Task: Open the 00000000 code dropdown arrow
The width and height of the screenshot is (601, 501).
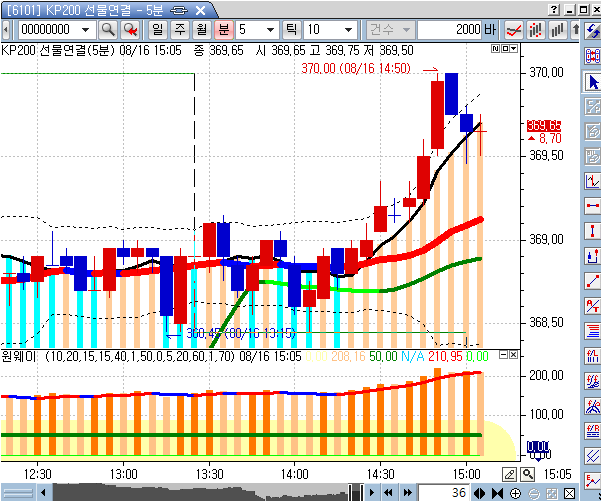Action: [x=85, y=30]
